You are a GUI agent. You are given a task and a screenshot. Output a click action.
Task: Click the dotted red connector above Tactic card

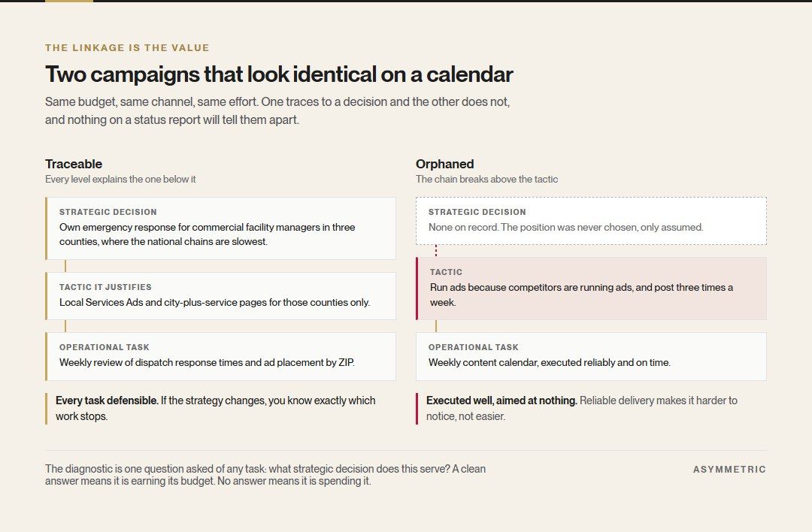pos(436,251)
